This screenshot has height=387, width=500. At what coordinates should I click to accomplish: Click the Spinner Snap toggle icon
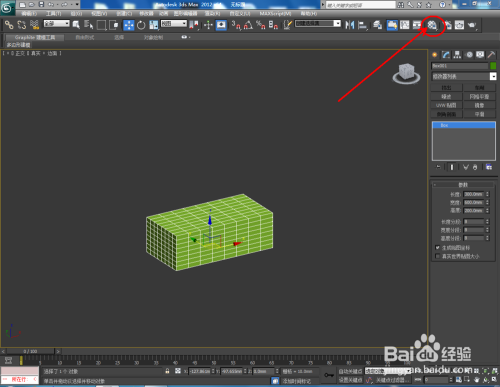coord(273,25)
